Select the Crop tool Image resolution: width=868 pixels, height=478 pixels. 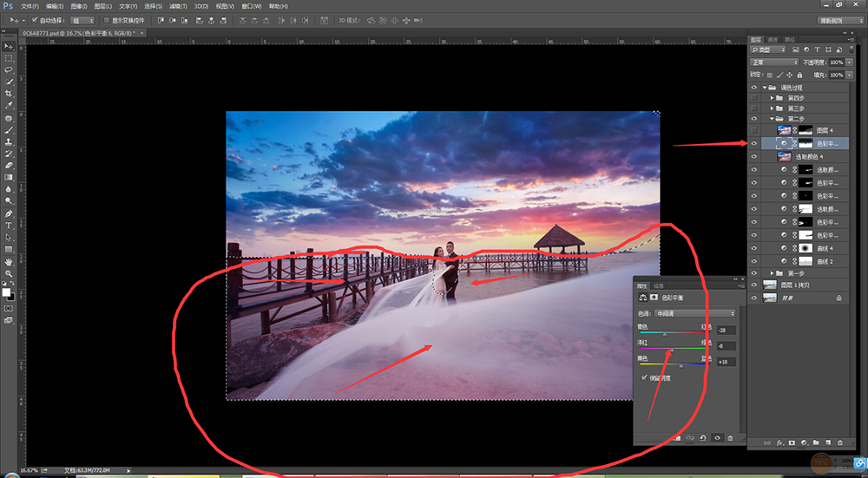[9, 94]
